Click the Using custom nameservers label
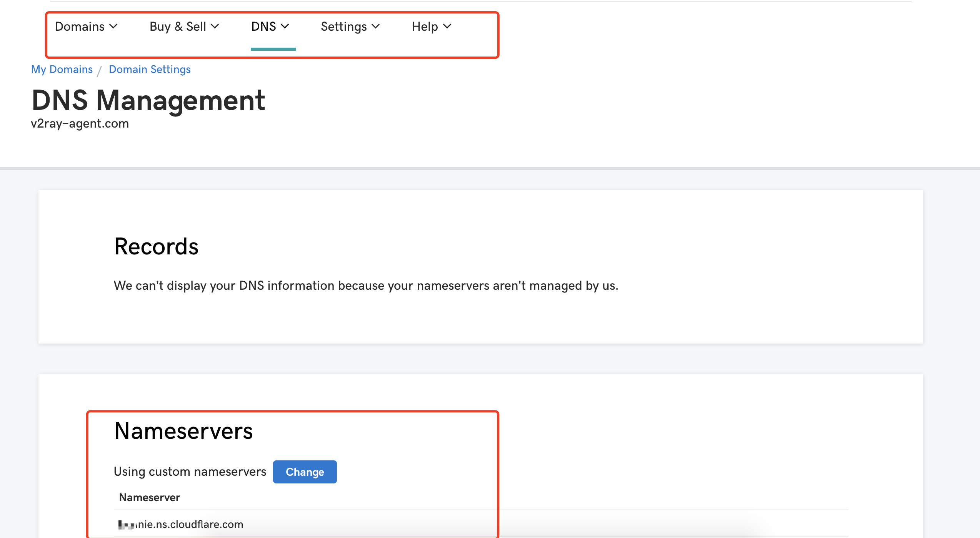Viewport: 980px width, 538px height. 190,472
